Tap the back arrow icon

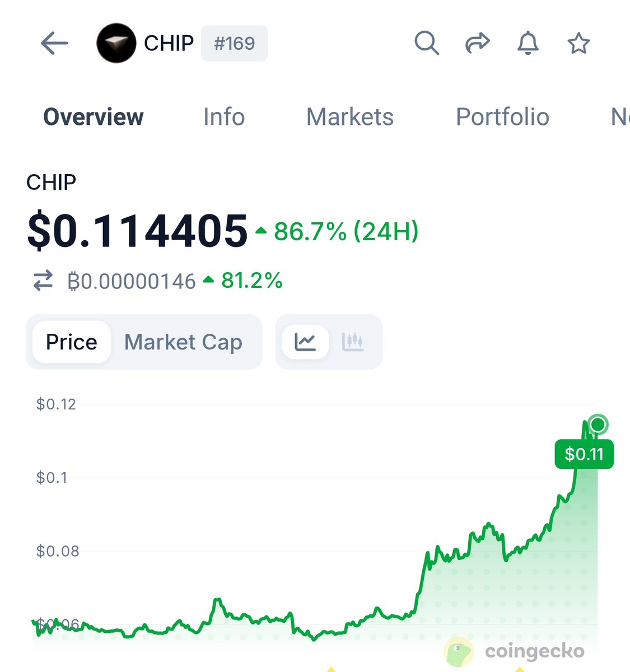point(54,43)
